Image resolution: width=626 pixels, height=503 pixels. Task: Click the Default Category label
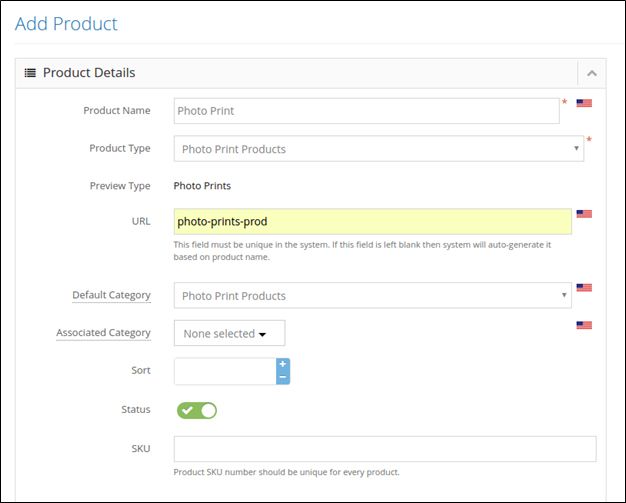(x=111, y=295)
